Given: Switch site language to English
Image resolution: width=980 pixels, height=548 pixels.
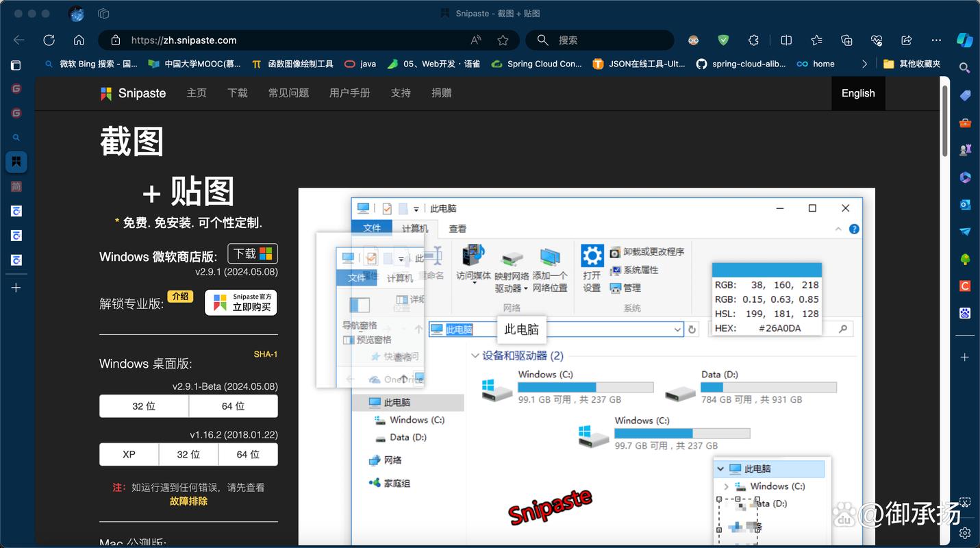Looking at the screenshot, I should 858,93.
